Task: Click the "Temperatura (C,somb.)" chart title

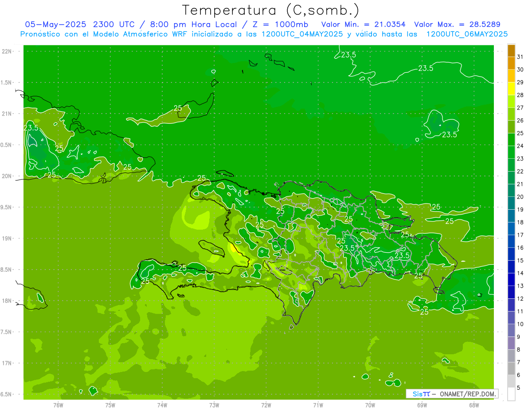Action: pyautogui.click(x=270, y=10)
